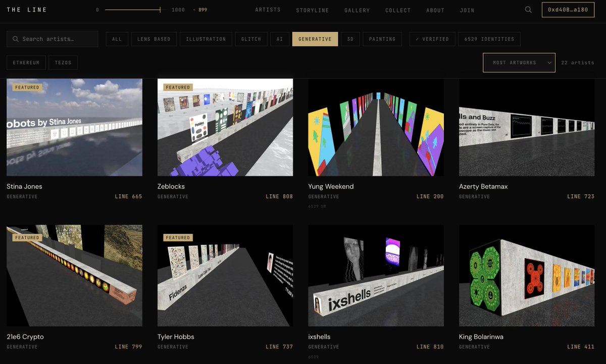Open the COLLECT nav item
The height and width of the screenshot is (364, 606).
click(x=398, y=10)
